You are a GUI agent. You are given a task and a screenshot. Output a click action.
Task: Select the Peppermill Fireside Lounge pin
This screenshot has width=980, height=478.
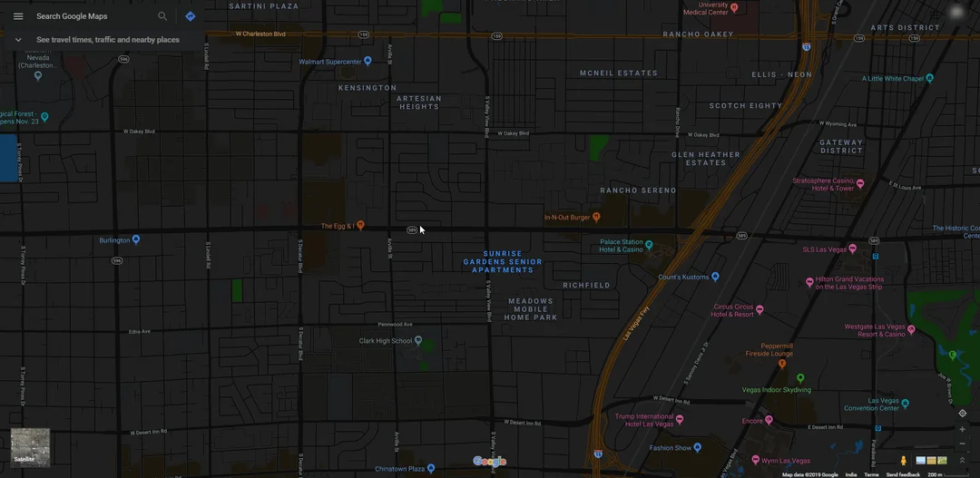[x=781, y=363]
